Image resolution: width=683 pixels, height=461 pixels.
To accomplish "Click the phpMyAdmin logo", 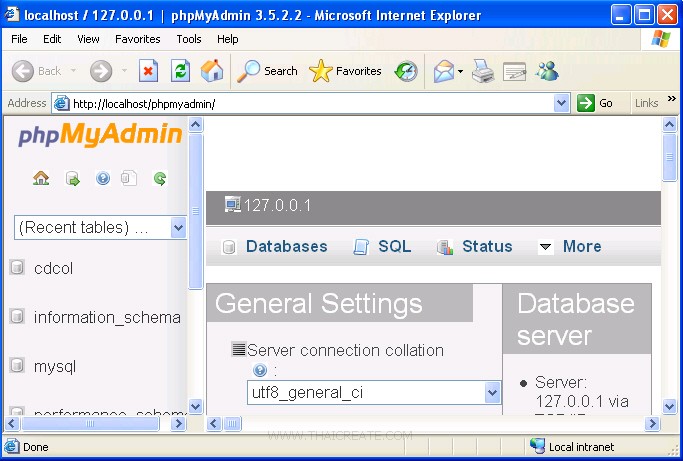I will click(x=100, y=134).
